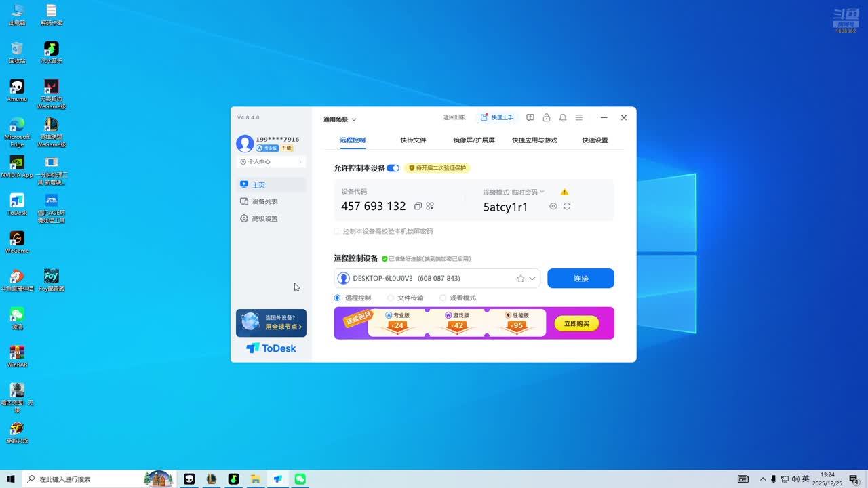Switch to the 快传文件 tab
Image resolution: width=868 pixels, height=488 pixels.
click(413, 140)
